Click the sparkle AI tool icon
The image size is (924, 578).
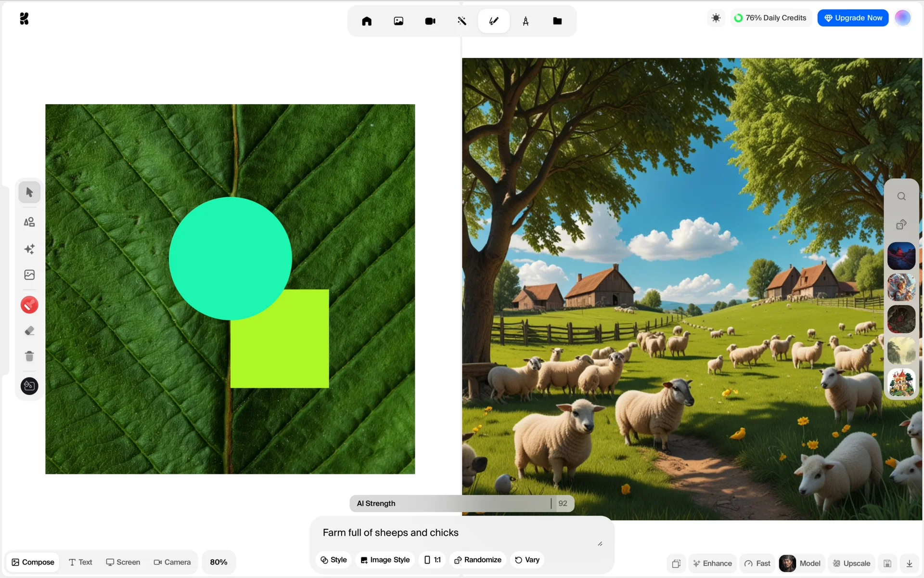point(29,249)
